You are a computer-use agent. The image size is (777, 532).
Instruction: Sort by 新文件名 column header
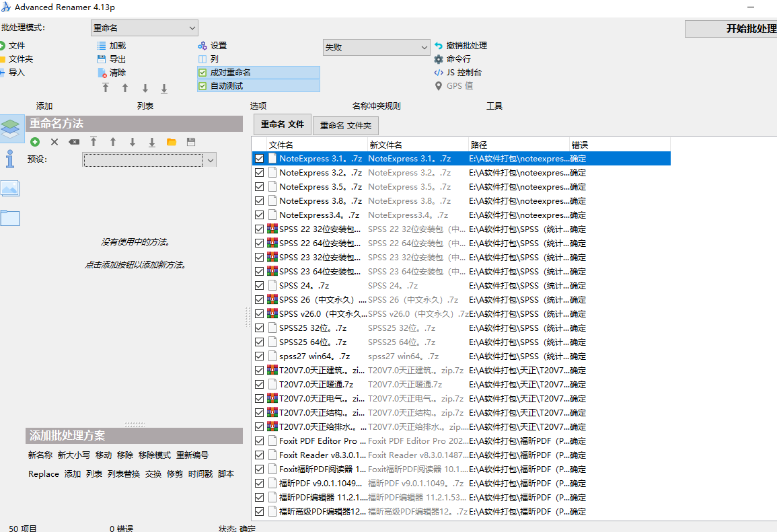pos(418,145)
